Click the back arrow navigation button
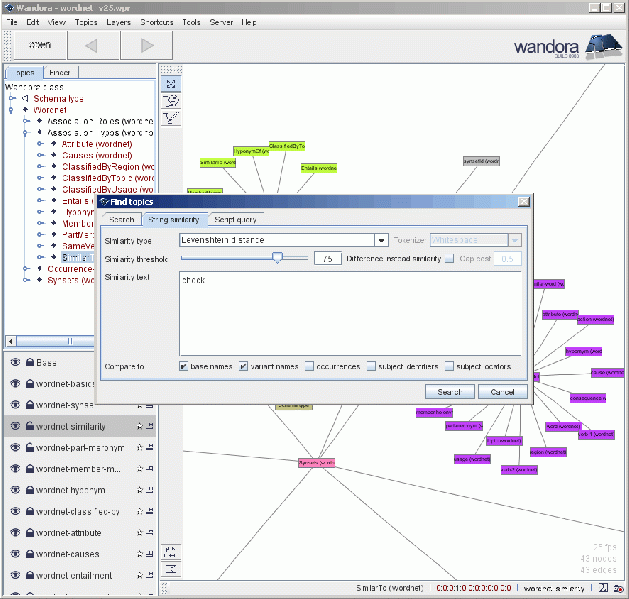629x599 pixels. pyautogui.click(x=90, y=45)
